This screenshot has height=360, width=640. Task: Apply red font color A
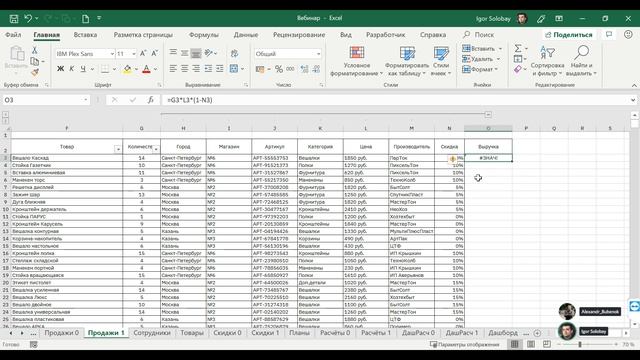coord(146,69)
